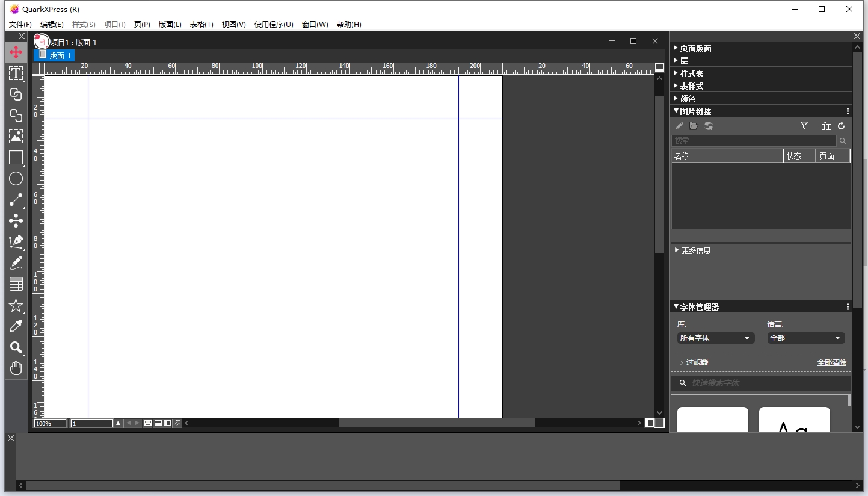The width and height of the screenshot is (868, 496).
Task: Toggle vertical split view button
Action: (x=167, y=423)
